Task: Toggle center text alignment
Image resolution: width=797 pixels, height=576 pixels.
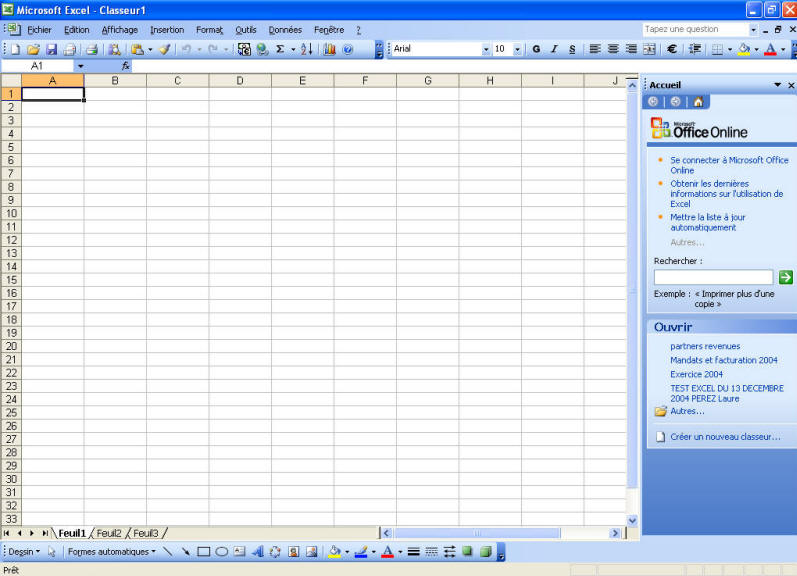Action: (613, 49)
